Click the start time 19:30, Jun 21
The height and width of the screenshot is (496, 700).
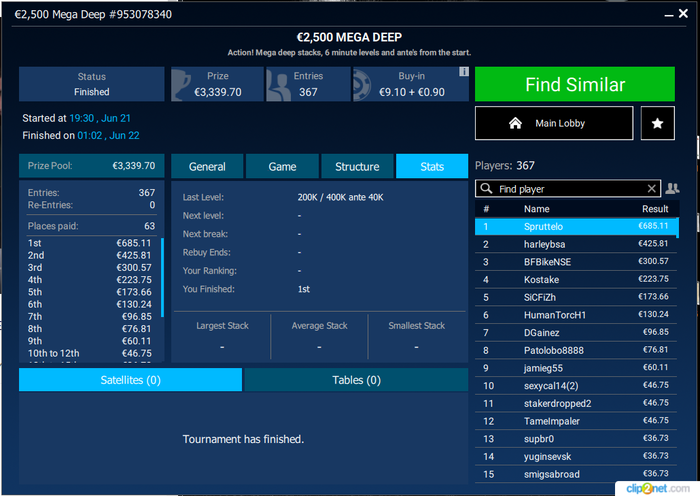(x=100, y=118)
